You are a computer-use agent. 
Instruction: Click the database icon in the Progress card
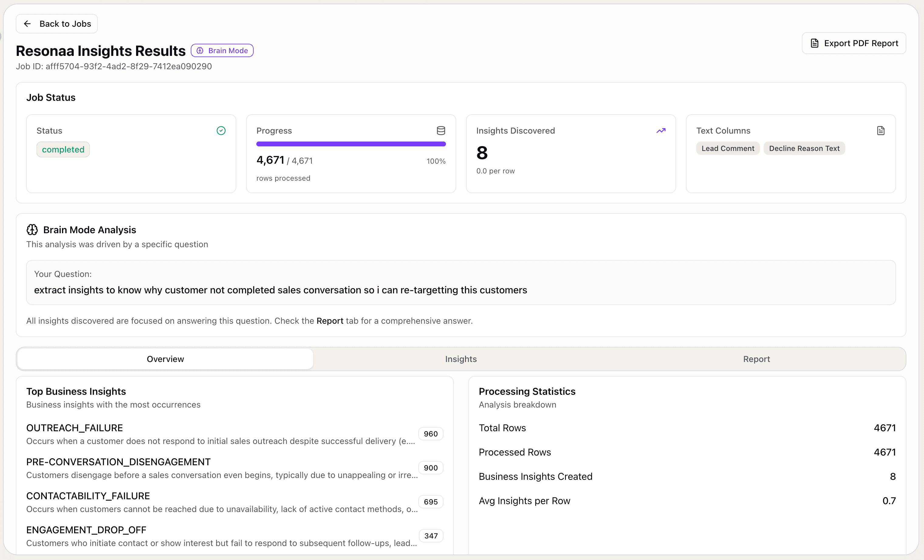pos(441,131)
